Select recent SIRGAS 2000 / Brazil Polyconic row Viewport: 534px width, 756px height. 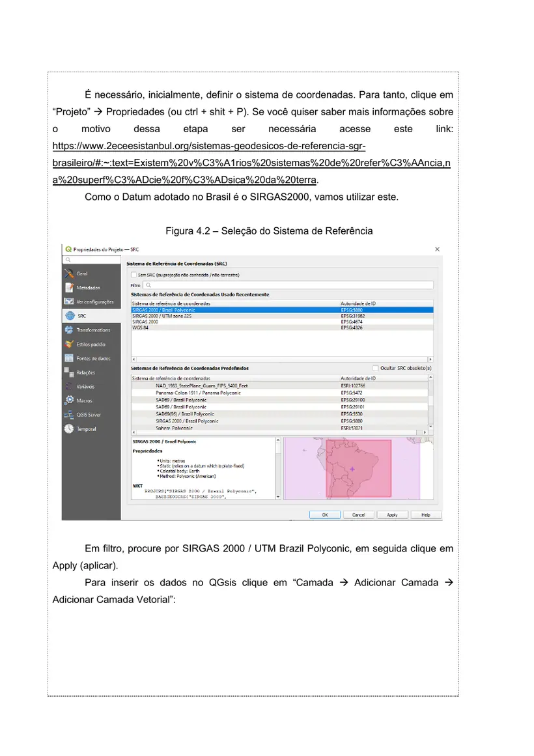tap(282, 310)
